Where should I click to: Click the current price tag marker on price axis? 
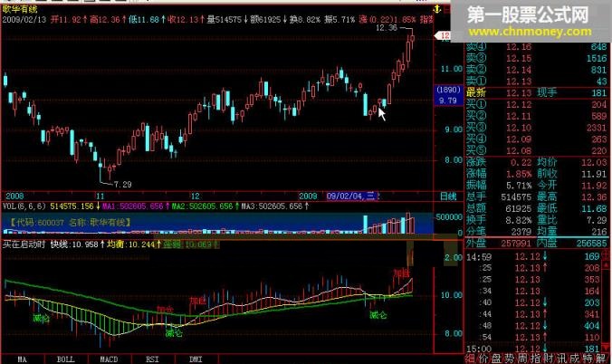(443, 36)
